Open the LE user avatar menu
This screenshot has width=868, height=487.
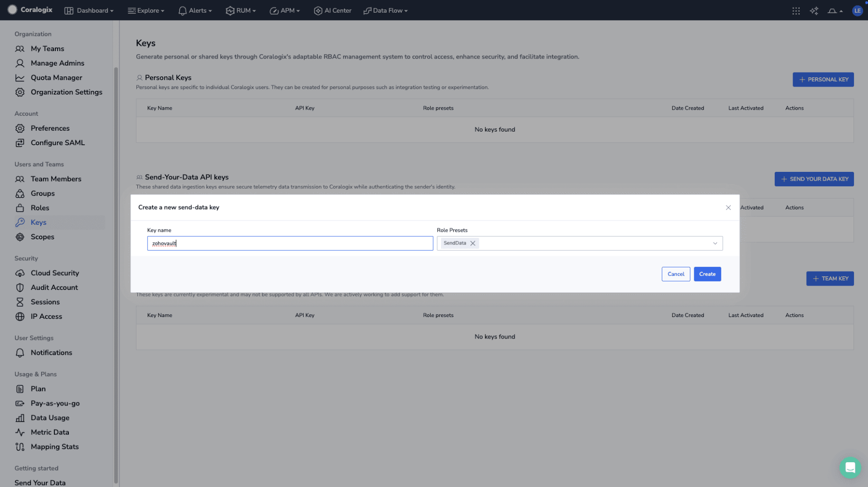pyautogui.click(x=857, y=11)
